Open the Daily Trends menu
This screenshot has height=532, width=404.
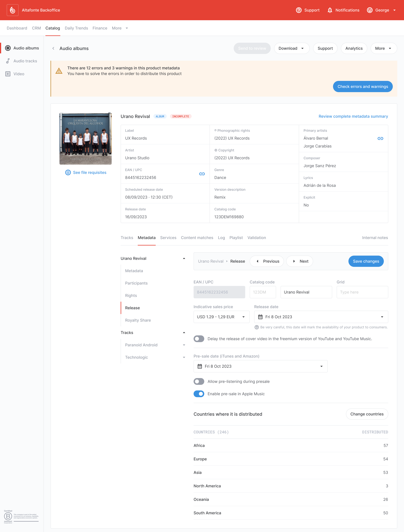click(x=76, y=28)
